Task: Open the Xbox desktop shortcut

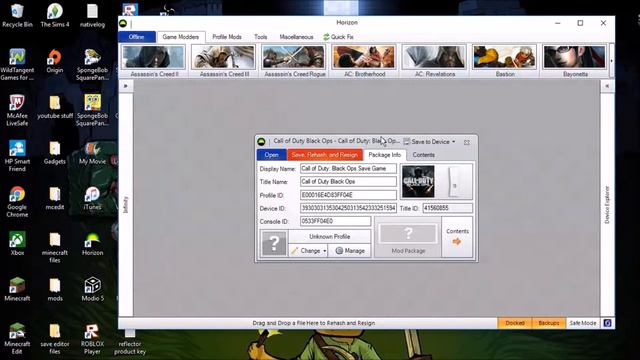Action: coord(17,244)
